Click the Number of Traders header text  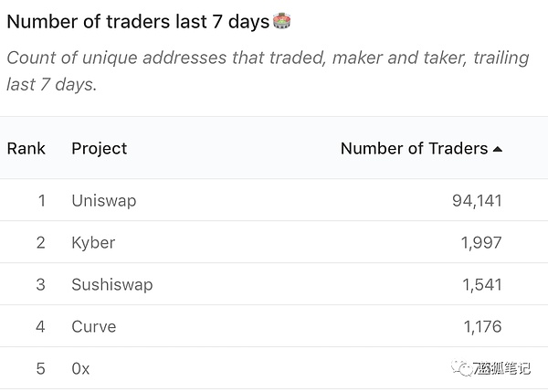click(414, 148)
